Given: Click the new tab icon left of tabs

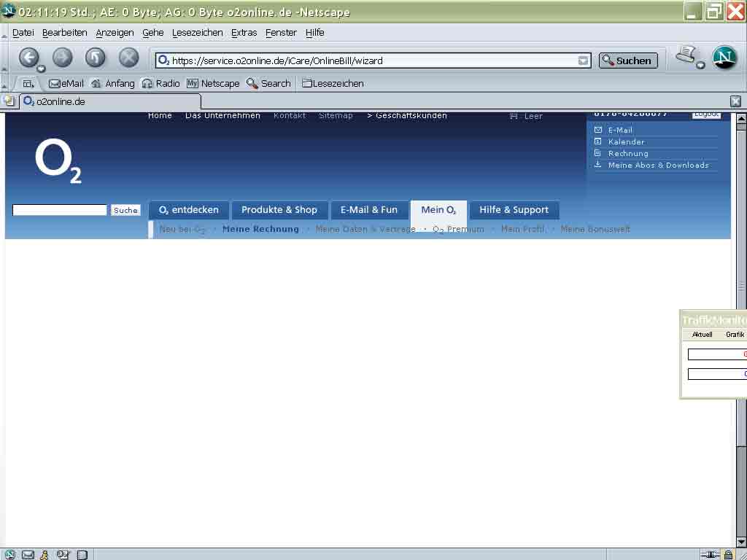Looking at the screenshot, I should point(9,101).
